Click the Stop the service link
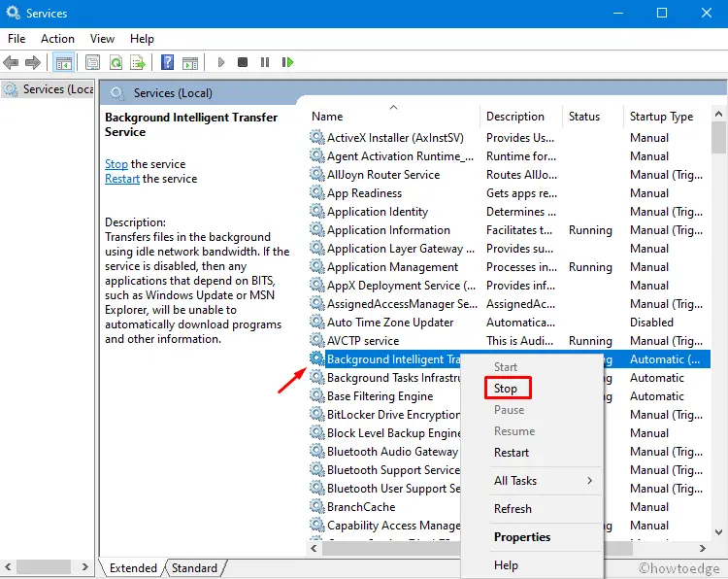This screenshot has width=728, height=579. tap(116, 164)
